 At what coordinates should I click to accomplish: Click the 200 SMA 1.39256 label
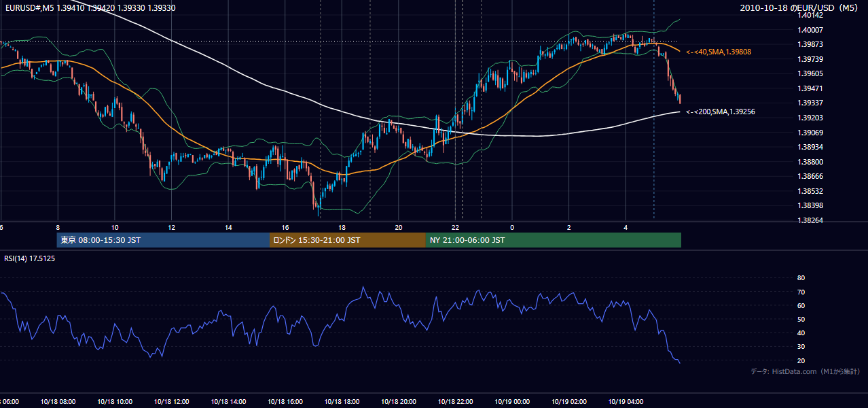point(721,112)
